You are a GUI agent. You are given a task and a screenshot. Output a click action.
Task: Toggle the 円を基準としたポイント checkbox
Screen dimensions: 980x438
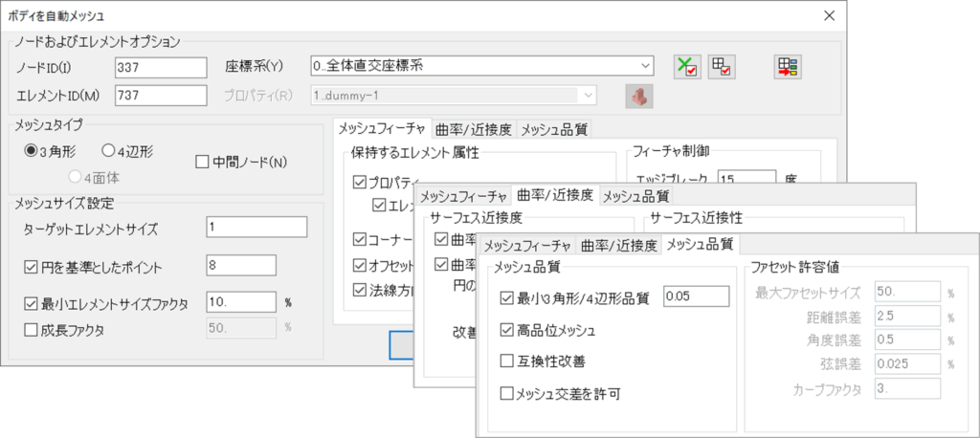pyautogui.click(x=31, y=265)
